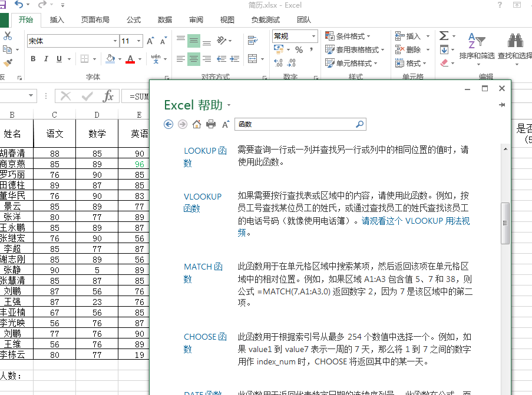Open the Name Box dropdown arrow
This screenshot has height=395, width=532.
click(x=31, y=95)
